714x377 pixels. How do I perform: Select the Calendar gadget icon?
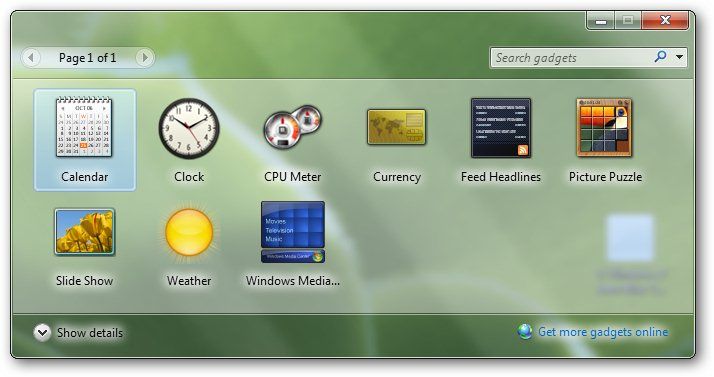click(84, 127)
